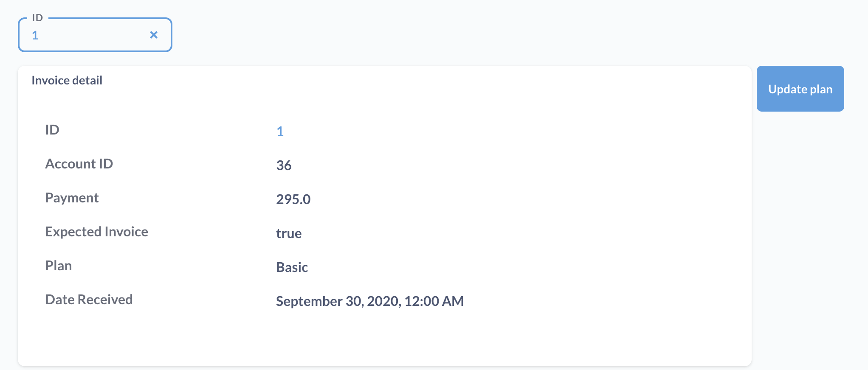Image resolution: width=868 pixels, height=370 pixels.
Task: Click the Account ID label
Action: click(79, 164)
